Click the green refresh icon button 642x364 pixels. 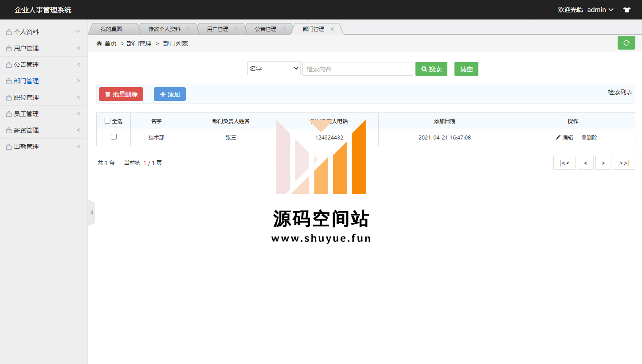(626, 43)
